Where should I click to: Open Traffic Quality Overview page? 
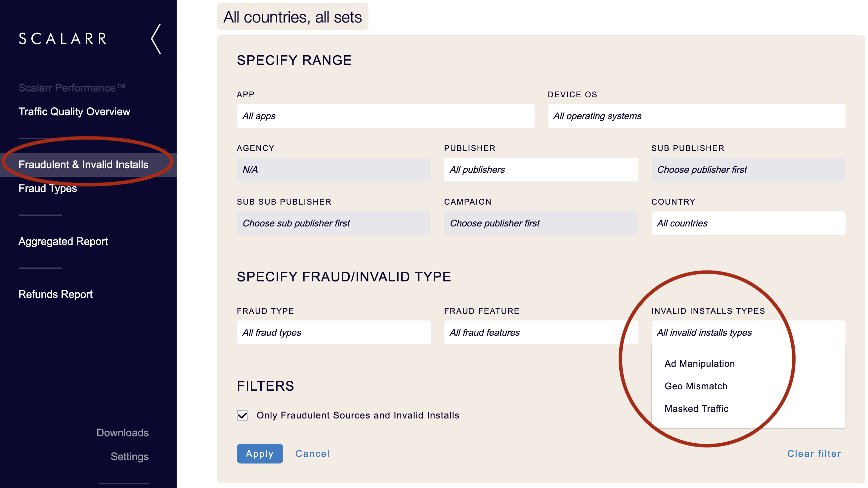click(x=74, y=112)
